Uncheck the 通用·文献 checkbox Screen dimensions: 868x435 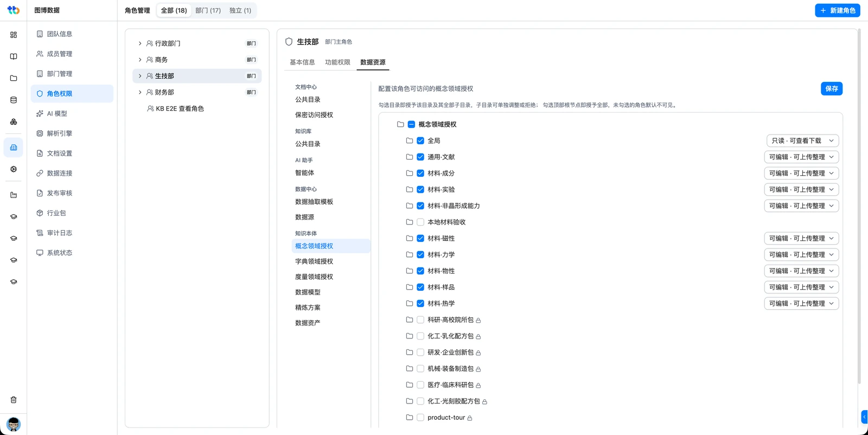(x=420, y=157)
